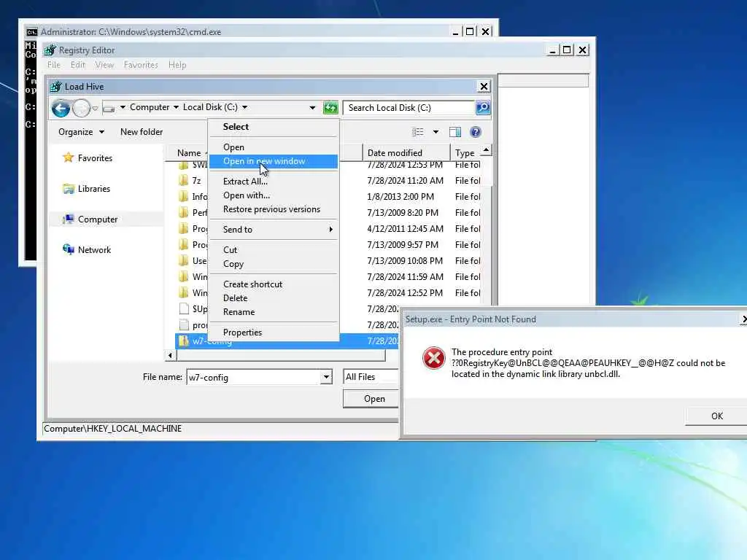Click the Back arrow in Load Hive
The image size is (747, 560).
[x=61, y=108]
